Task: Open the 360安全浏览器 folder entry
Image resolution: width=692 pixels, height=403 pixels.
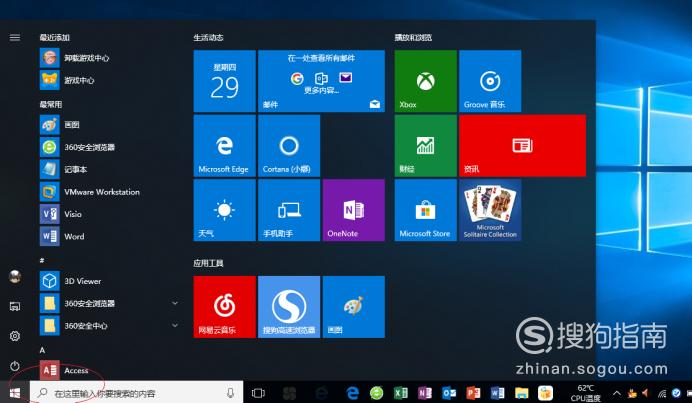Action: pos(110,303)
